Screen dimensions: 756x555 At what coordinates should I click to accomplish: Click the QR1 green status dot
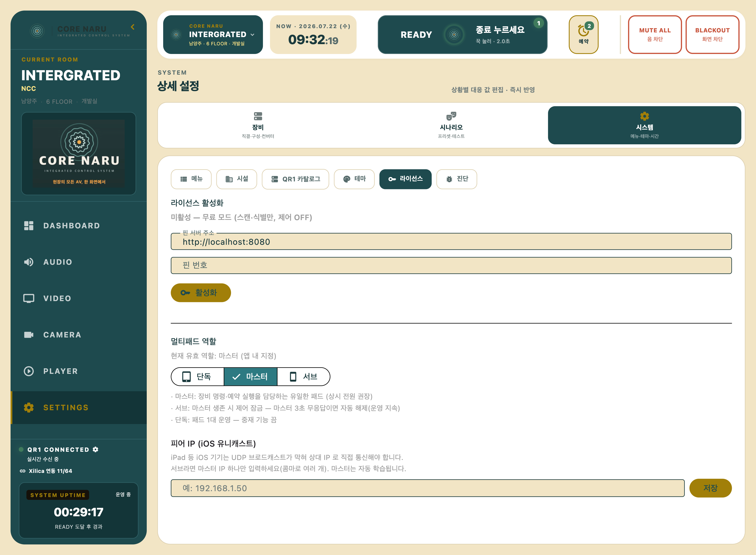pos(21,449)
